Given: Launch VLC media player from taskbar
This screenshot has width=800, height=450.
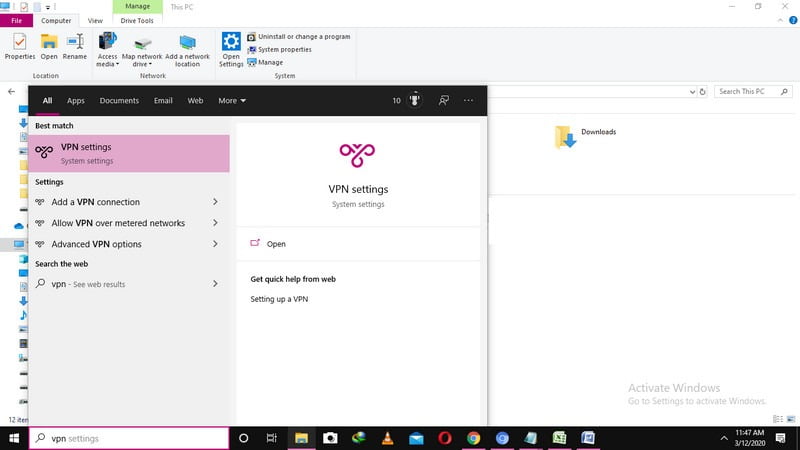Looking at the screenshot, I should click(388, 438).
